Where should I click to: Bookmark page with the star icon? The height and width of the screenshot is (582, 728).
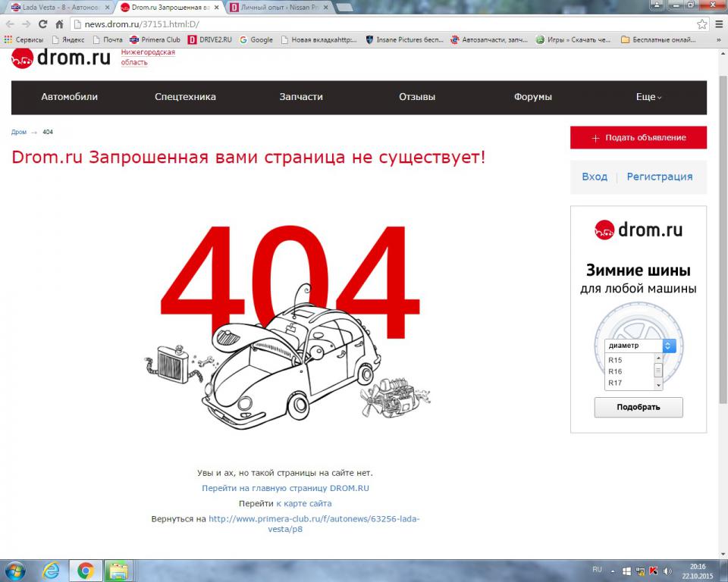click(x=701, y=24)
